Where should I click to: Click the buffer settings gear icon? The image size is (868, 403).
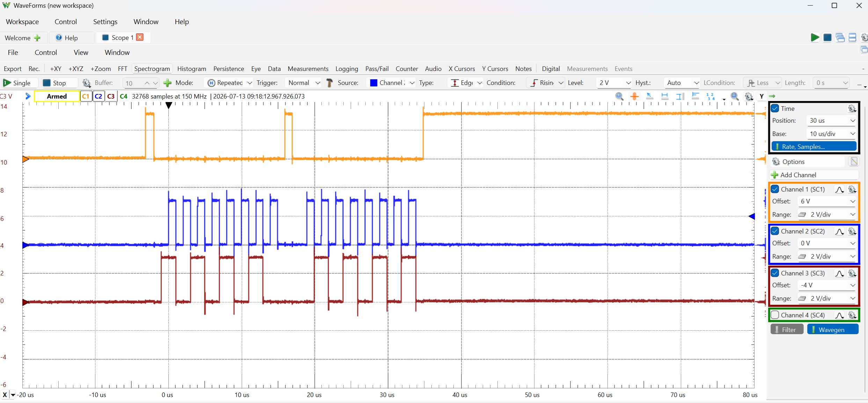point(87,83)
